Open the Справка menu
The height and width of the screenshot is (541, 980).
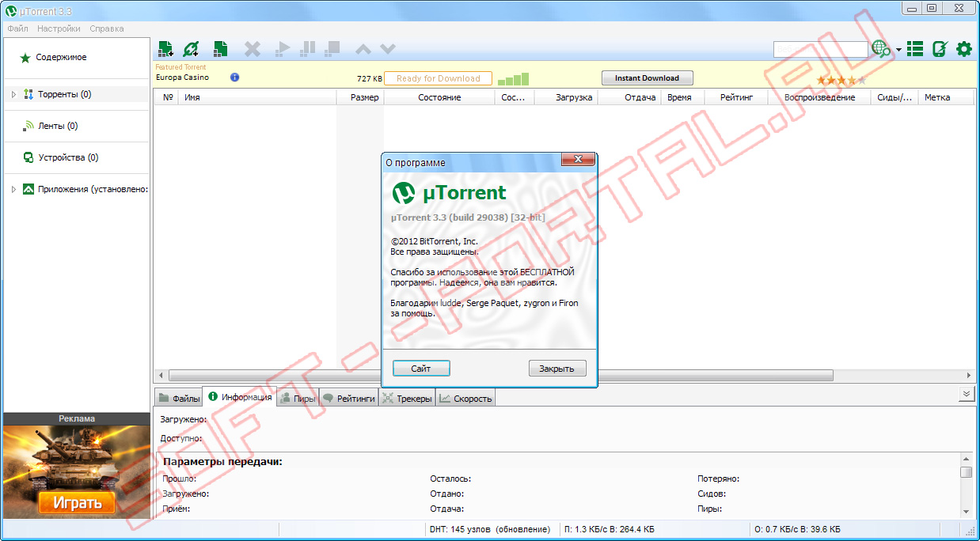(x=107, y=28)
